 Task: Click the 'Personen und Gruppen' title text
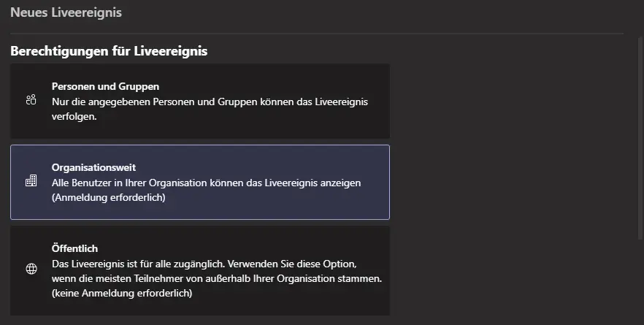105,87
